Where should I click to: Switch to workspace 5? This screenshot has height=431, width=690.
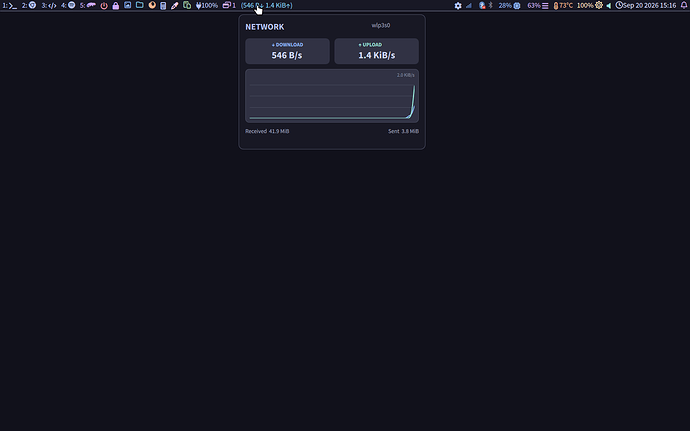pyautogui.click(x=88, y=6)
